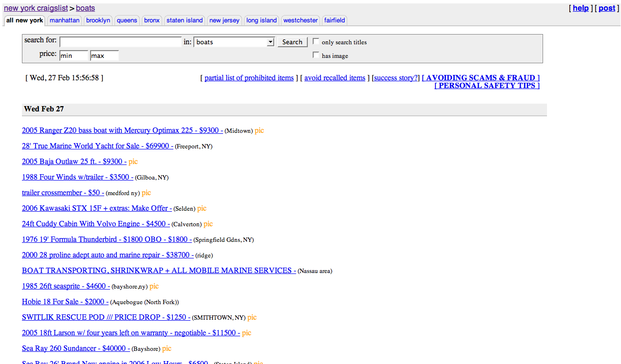621x364 pixels.
Task: Click the (SMITHTOWN, NY) location text
Action: (219, 318)
